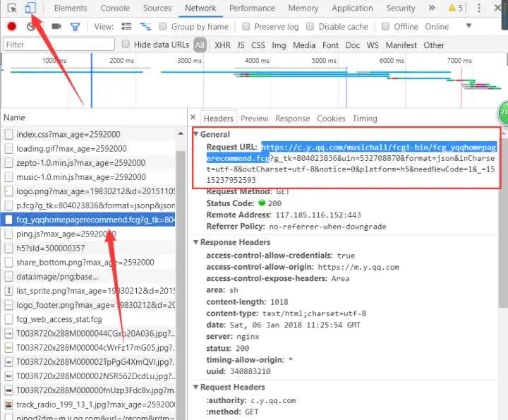Screen dimensions: 508x420
Task: Open DevTools three-dot customize menu
Action: pos(479,8)
